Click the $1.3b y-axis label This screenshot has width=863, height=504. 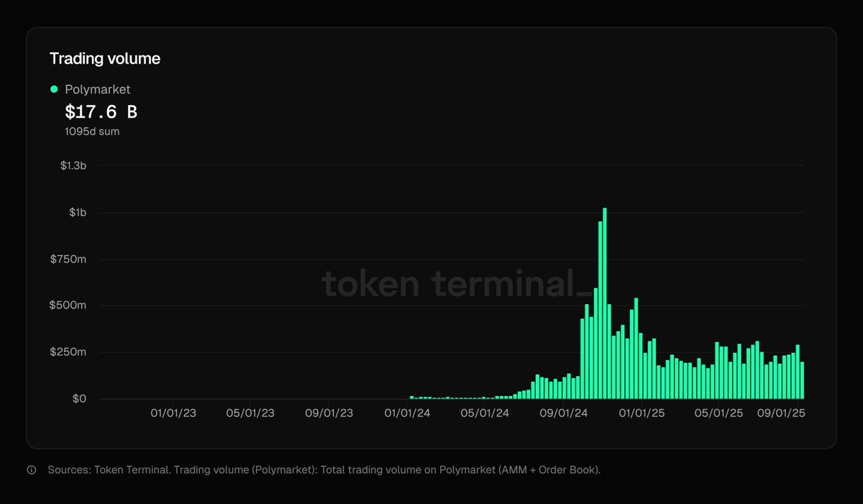tap(73, 166)
